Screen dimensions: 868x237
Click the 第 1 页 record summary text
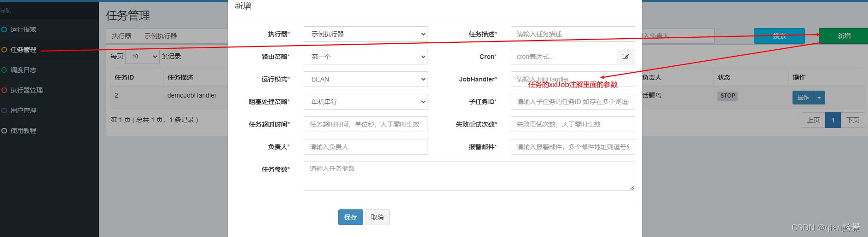coord(154,120)
